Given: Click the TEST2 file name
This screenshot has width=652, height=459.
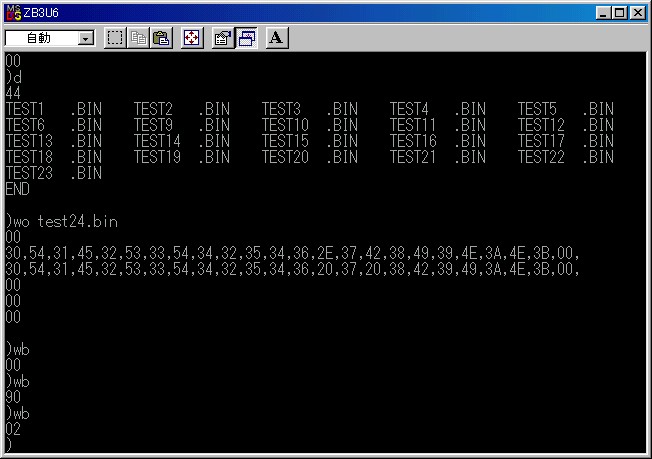Looking at the screenshot, I should coord(153,109).
